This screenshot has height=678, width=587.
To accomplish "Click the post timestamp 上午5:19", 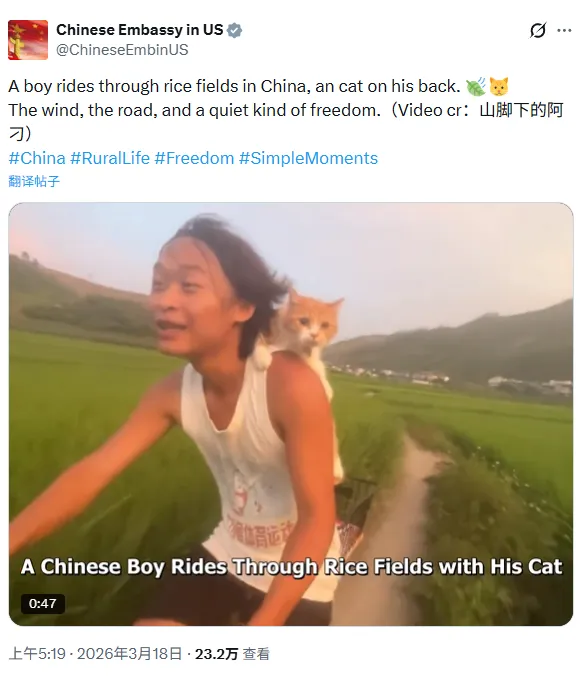I will coord(37,654).
